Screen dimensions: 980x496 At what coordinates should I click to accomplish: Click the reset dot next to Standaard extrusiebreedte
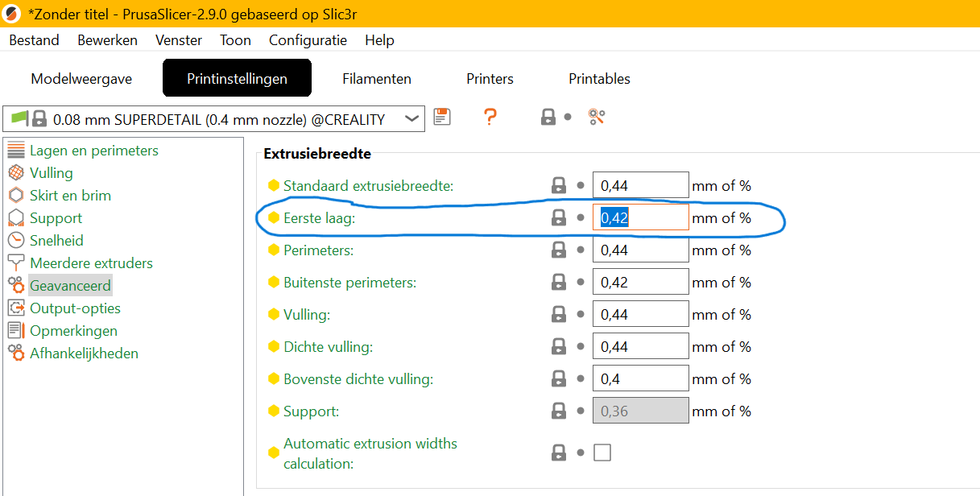(x=581, y=185)
